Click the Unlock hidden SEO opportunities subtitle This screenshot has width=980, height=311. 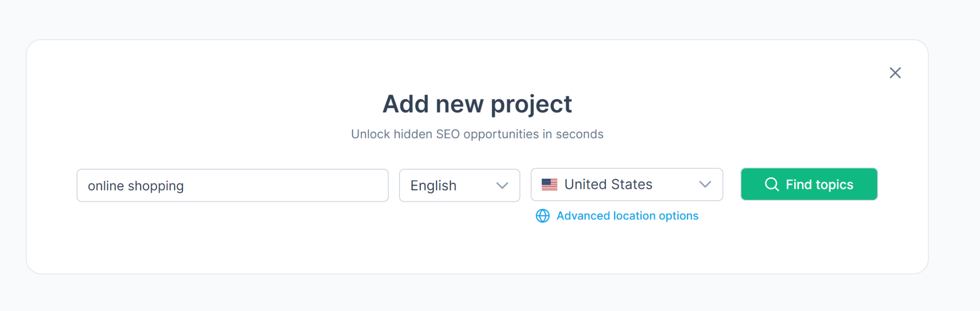[x=477, y=134]
